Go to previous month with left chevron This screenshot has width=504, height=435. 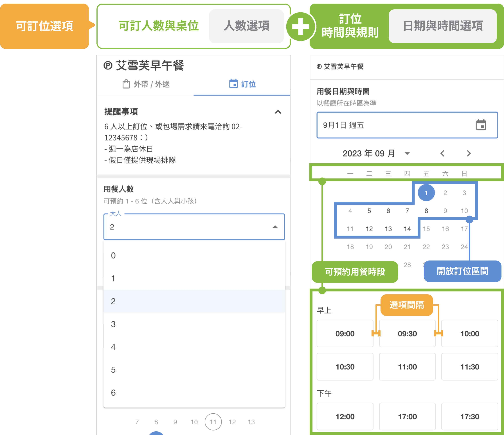tap(442, 153)
